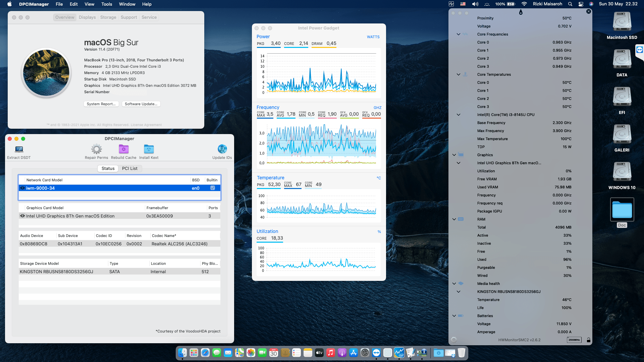The height and width of the screenshot is (362, 644).
Task: Switch to the Displays tab
Action: [x=87, y=17]
